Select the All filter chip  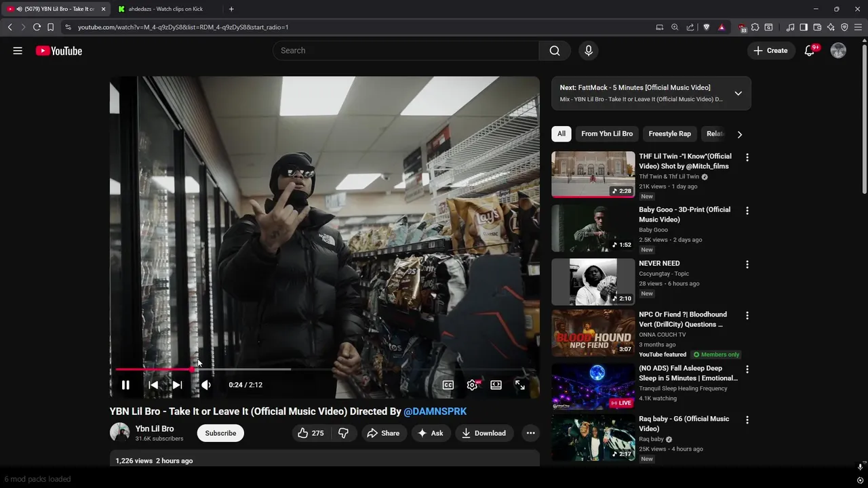click(561, 134)
